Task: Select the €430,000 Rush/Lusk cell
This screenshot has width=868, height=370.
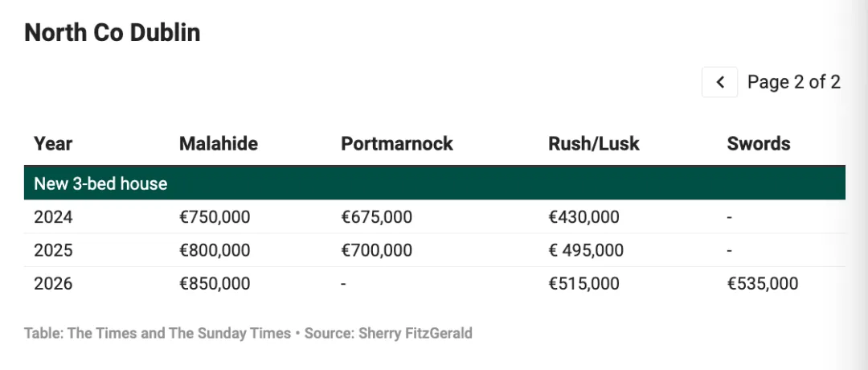Action: pyautogui.click(x=583, y=217)
